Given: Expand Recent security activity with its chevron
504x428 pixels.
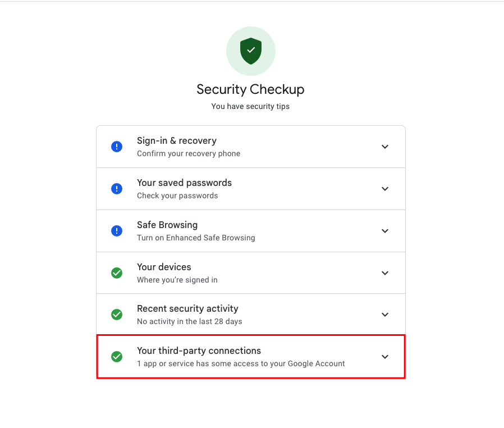Looking at the screenshot, I should point(385,315).
